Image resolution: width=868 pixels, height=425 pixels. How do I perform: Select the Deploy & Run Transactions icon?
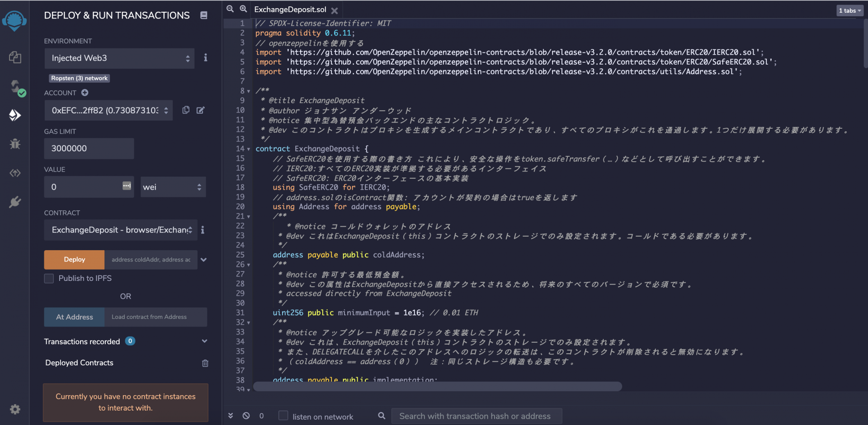[15, 115]
